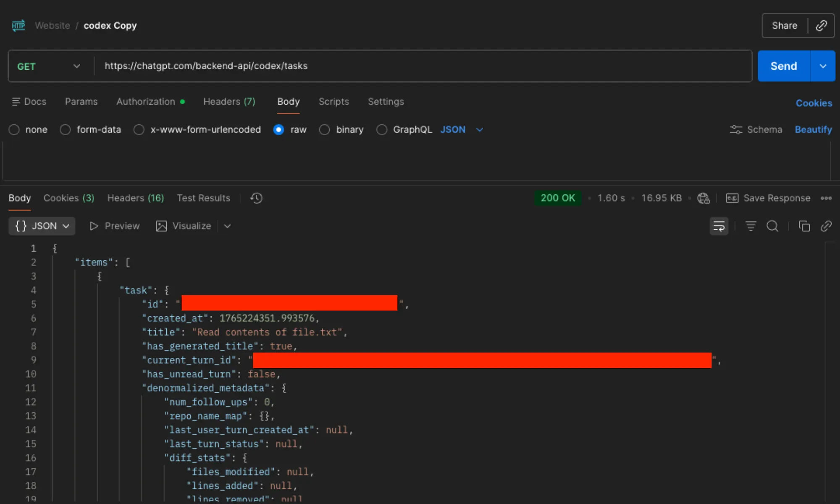Viewport: 840px width, 504px height.
Task: Open the response Cookies (3) tab
Action: (x=69, y=198)
